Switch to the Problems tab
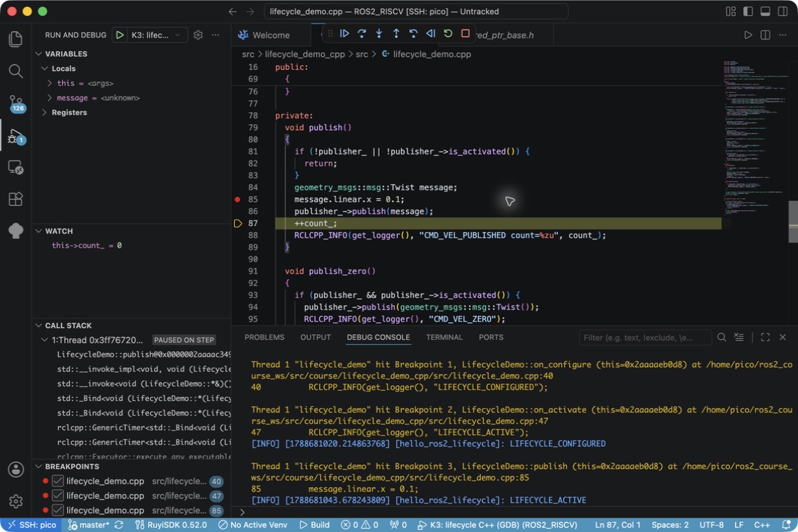Screen dimensions: 798x532 point(264,337)
